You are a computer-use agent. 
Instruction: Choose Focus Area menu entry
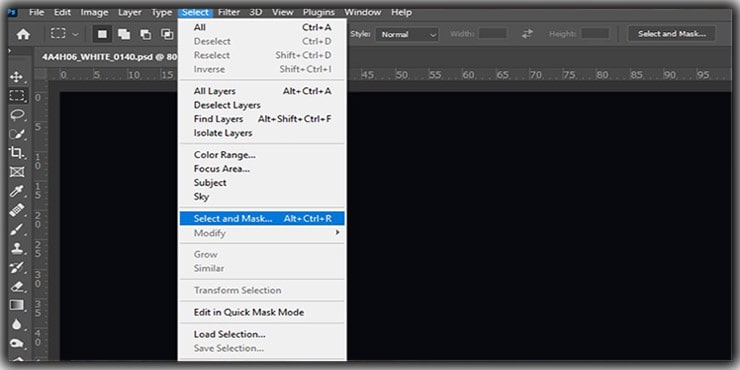[x=262, y=168]
